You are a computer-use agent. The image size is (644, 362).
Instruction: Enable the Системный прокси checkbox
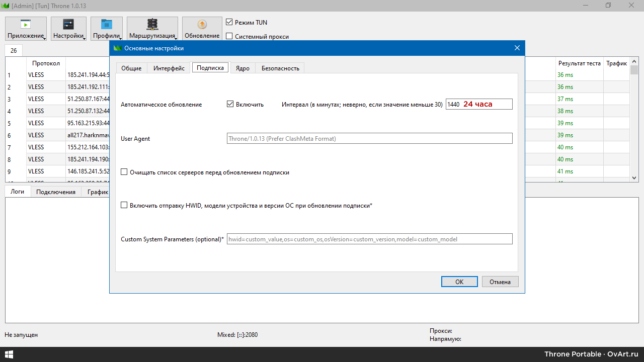click(x=229, y=36)
